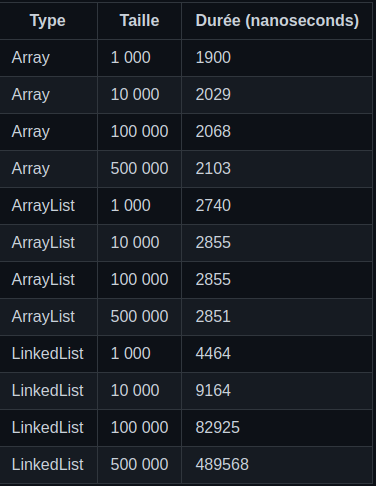Select the duration value 2103
The image size is (376, 486).
coord(213,169)
